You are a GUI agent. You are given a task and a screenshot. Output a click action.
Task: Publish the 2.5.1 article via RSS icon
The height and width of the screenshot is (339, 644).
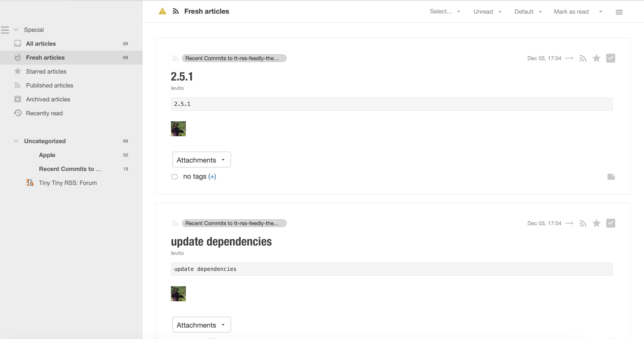pos(583,58)
